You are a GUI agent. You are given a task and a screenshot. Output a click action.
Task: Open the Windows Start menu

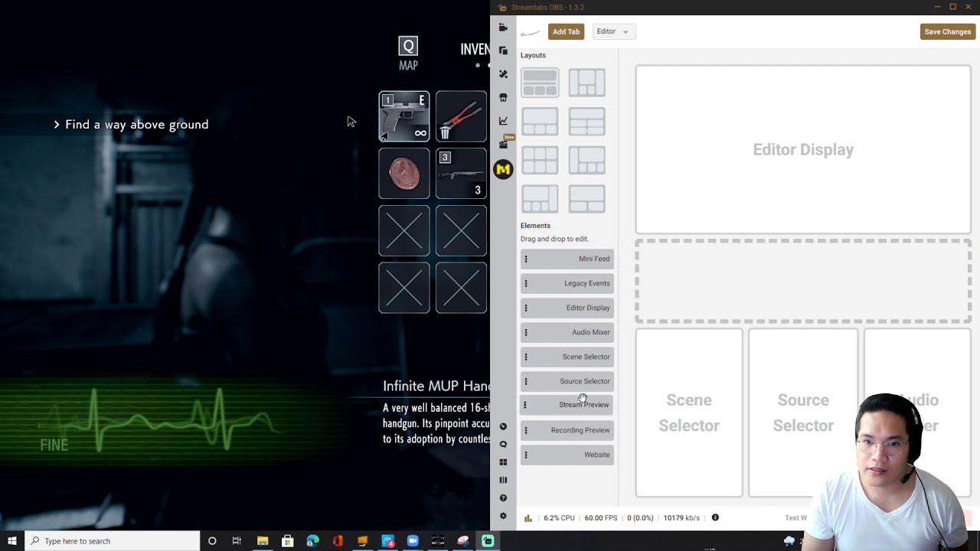[12, 541]
